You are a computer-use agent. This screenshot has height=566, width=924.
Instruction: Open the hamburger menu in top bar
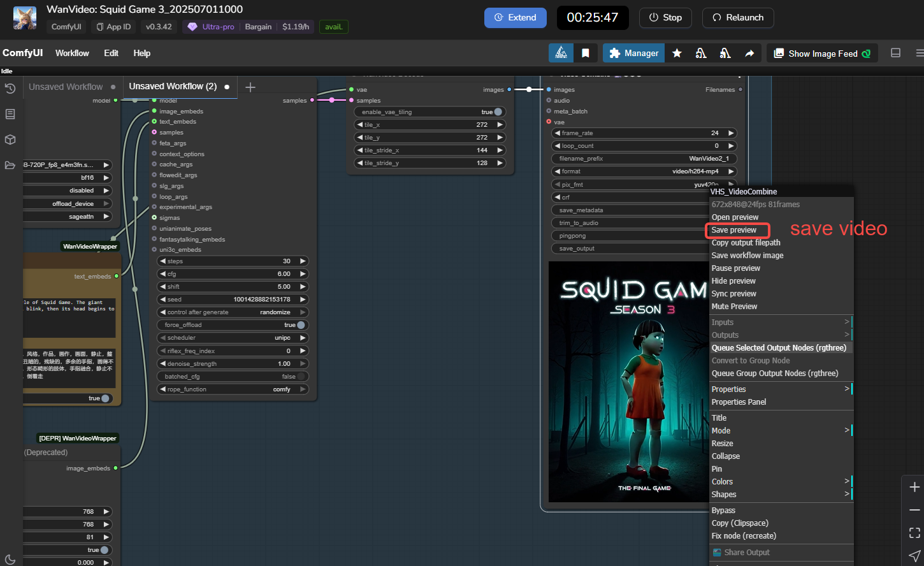tap(919, 53)
